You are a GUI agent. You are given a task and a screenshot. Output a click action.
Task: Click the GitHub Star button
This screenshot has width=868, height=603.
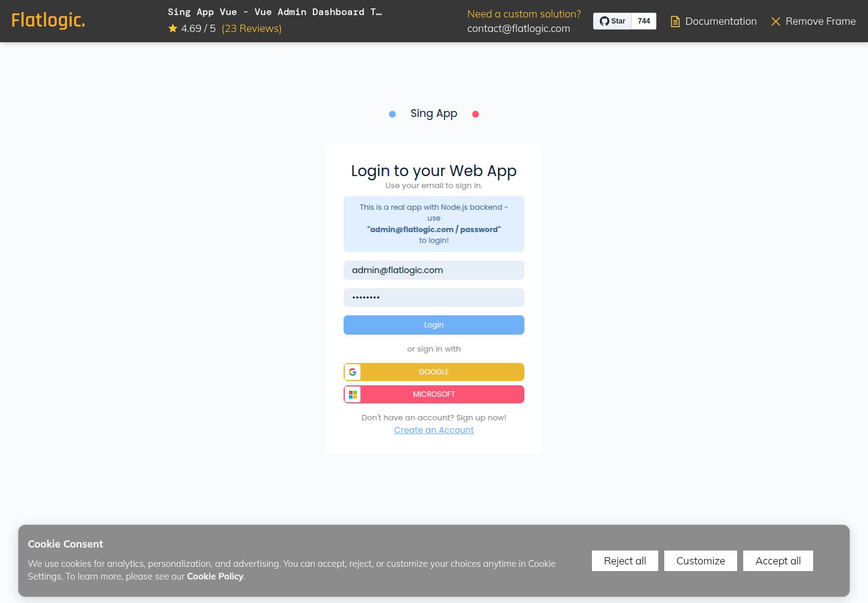point(612,21)
